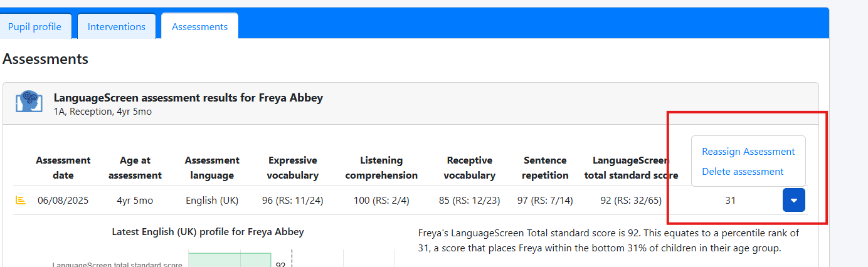Click the yellow chart icon beside 06/08/2025
The image size is (868, 267).
20,201
